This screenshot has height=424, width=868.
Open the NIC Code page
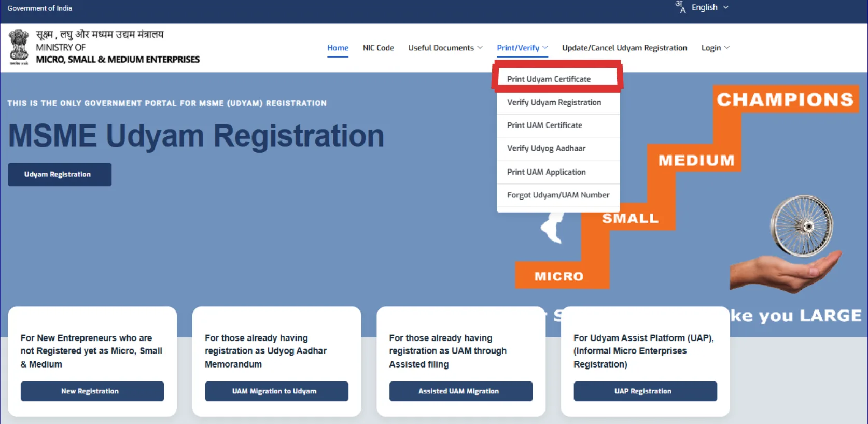click(x=378, y=48)
